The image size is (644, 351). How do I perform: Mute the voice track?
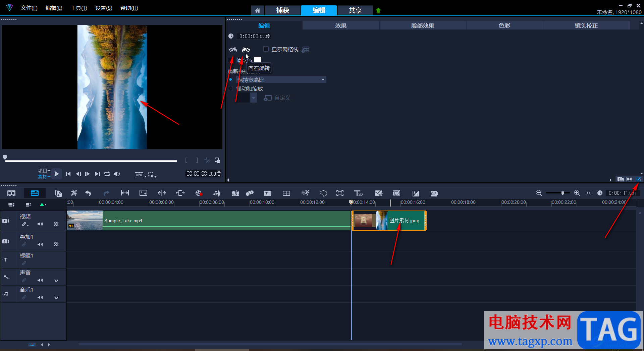(40, 280)
